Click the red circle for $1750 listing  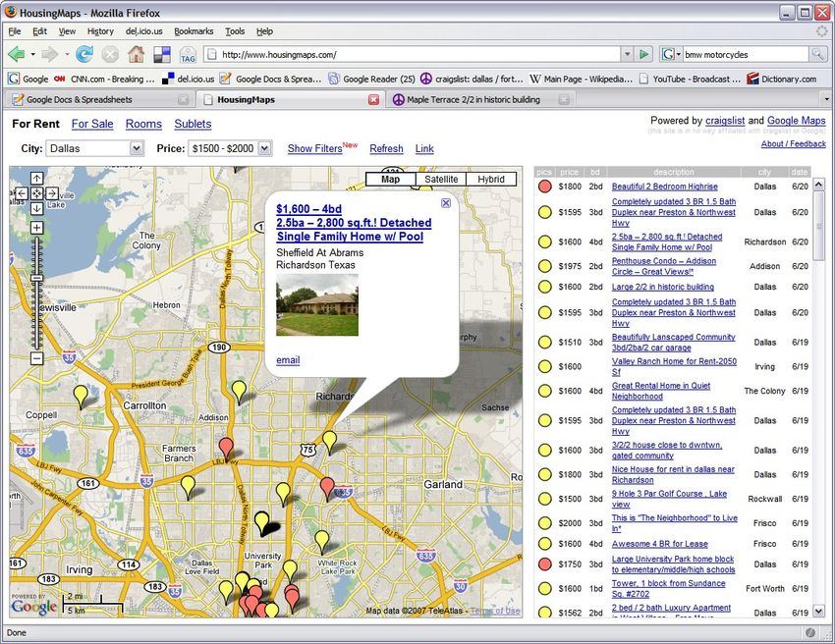pos(544,564)
